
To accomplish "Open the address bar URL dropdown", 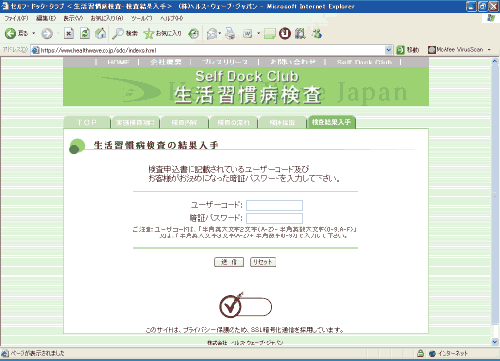I will (388, 50).
